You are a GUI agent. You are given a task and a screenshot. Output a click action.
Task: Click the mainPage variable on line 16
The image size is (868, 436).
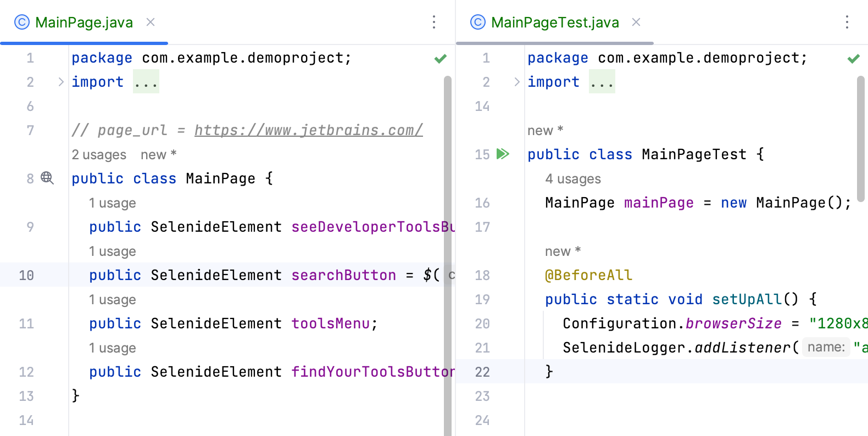pos(659,203)
